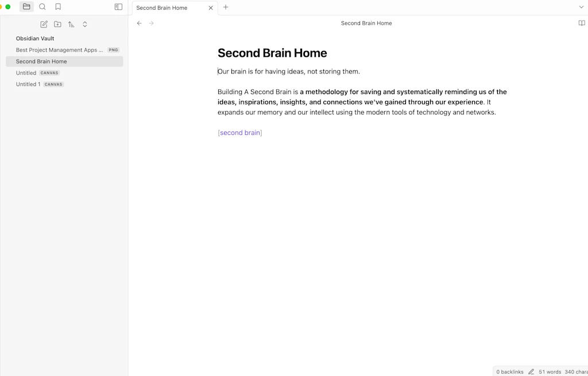Open the Search pane
Image resolution: width=588 pixels, height=376 pixels.
coord(42,6)
